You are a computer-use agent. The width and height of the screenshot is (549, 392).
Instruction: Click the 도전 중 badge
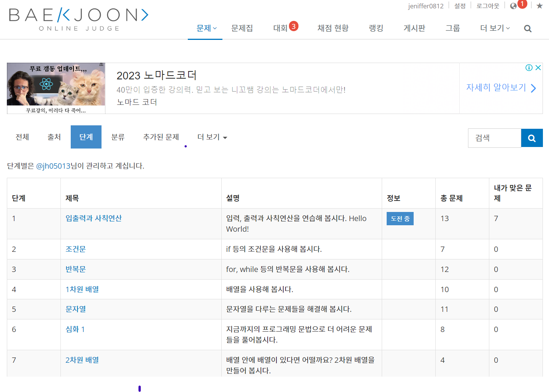pyautogui.click(x=400, y=219)
